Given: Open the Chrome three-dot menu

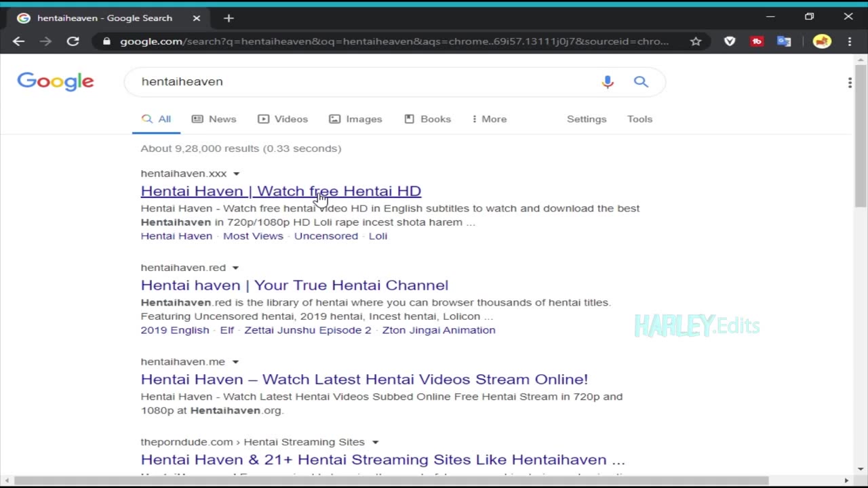Looking at the screenshot, I should 850,41.
